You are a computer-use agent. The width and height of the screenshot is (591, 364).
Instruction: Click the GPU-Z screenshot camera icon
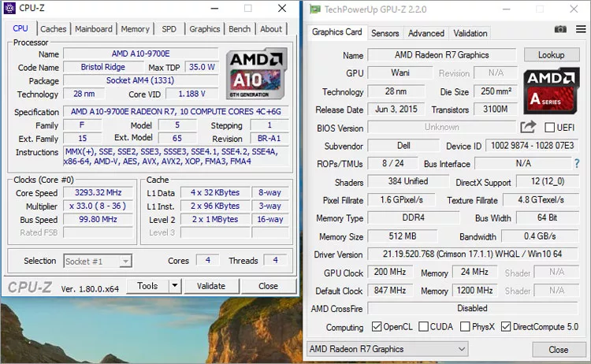tap(560, 29)
